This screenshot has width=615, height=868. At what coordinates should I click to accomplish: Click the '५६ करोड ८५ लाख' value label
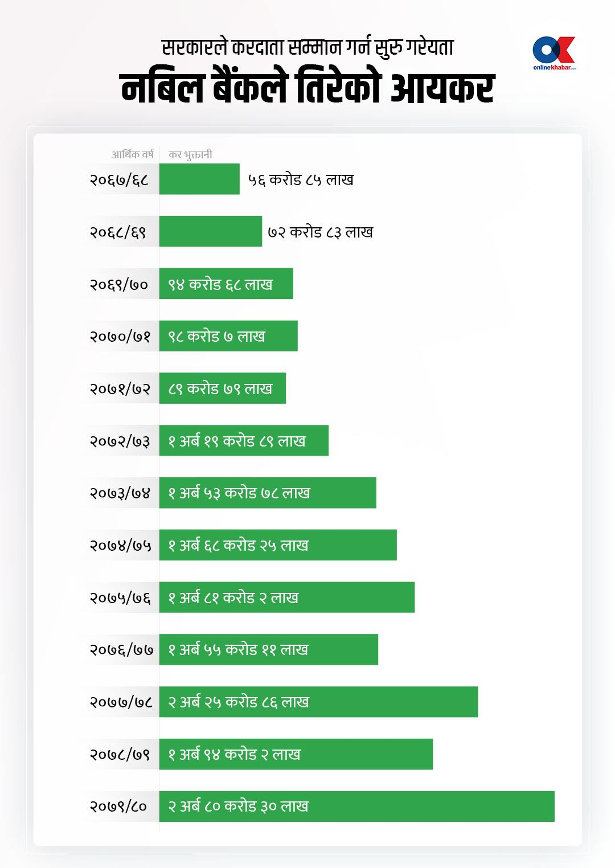(301, 180)
